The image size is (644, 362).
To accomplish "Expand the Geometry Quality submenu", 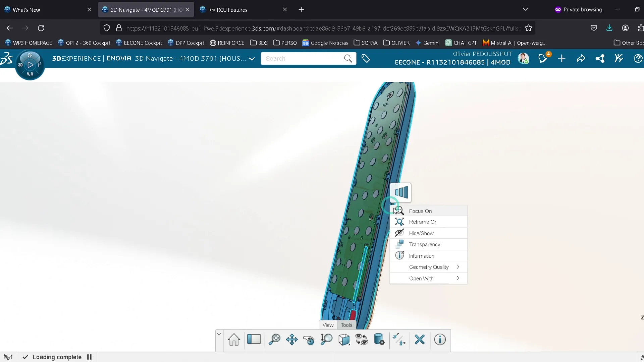I will point(429,267).
